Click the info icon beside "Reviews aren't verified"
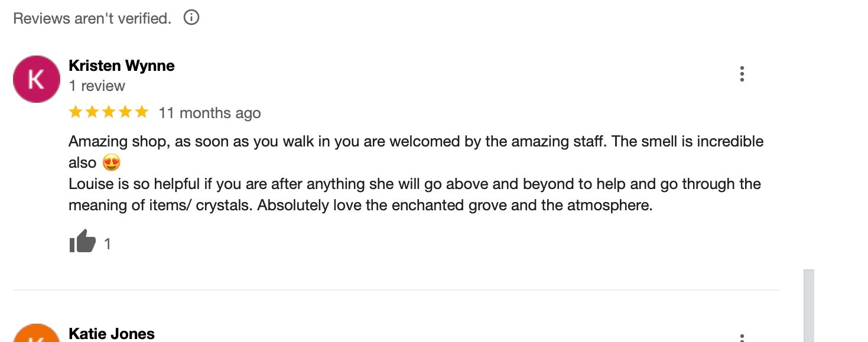 191,18
